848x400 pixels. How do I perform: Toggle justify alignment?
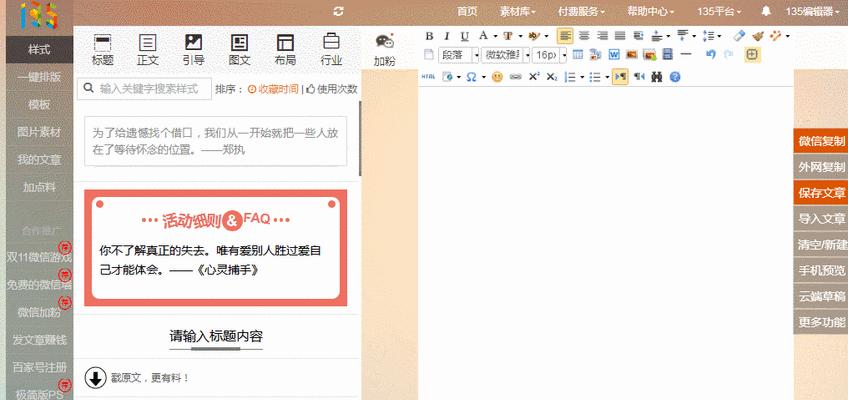tap(620, 36)
